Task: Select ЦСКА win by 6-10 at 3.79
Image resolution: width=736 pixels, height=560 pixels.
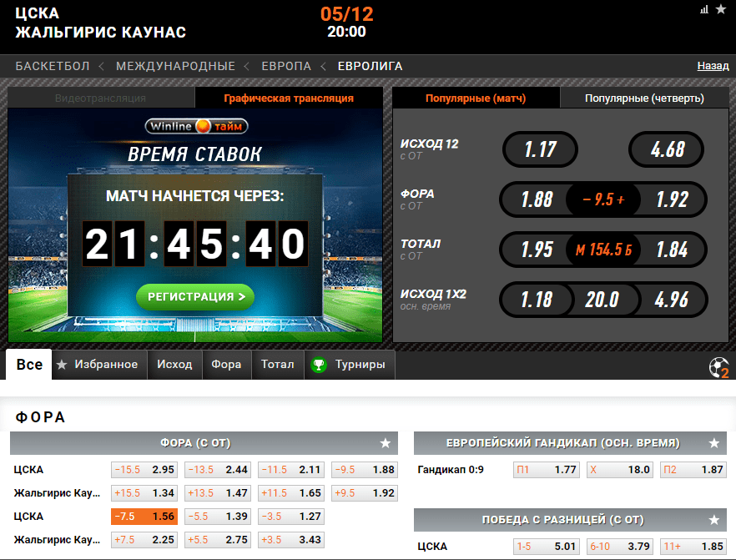Action: pos(619,547)
